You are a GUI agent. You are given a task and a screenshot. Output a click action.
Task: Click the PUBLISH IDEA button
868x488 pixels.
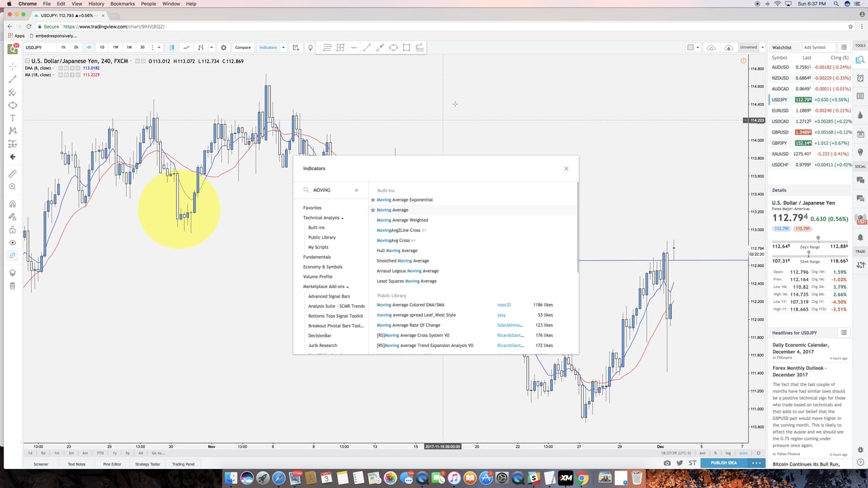[724, 463]
